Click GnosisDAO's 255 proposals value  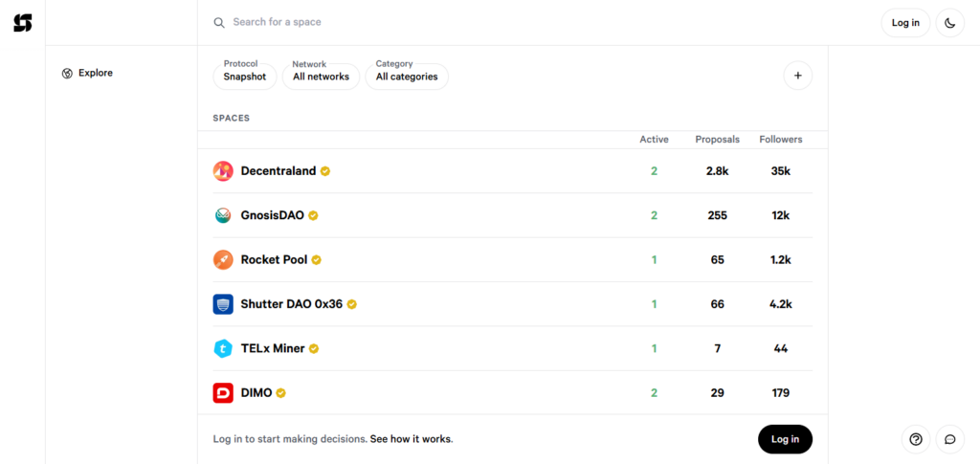718,215
